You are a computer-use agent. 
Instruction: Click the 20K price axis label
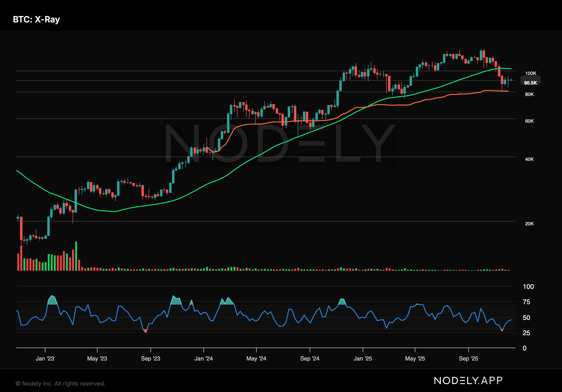pos(529,224)
